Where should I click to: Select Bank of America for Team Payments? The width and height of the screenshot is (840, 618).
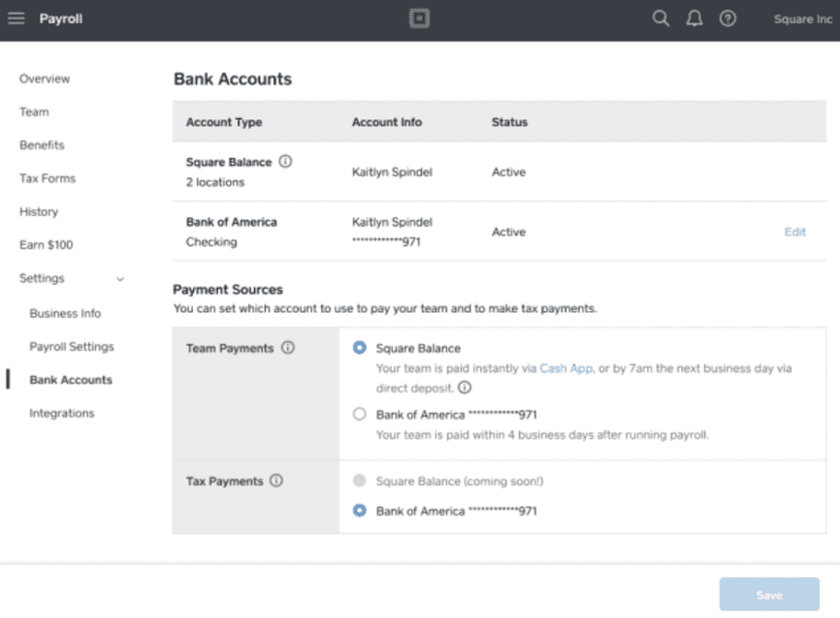click(x=360, y=414)
